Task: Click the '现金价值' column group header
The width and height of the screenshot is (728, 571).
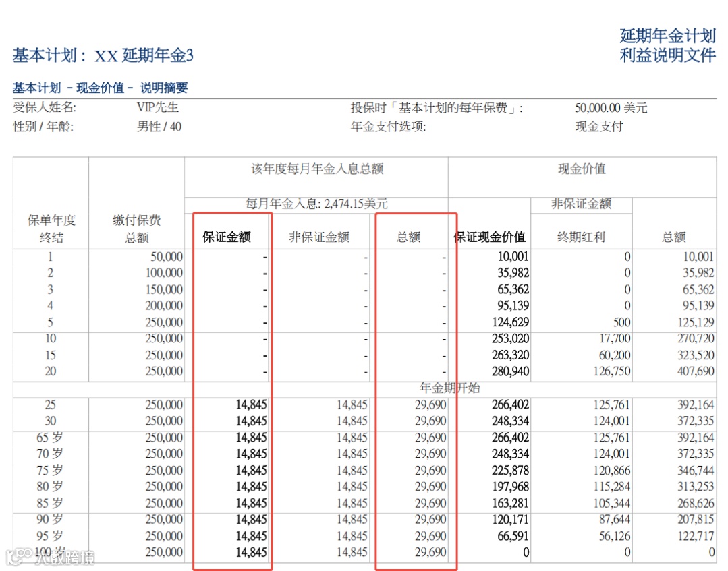Action: click(x=582, y=169)
